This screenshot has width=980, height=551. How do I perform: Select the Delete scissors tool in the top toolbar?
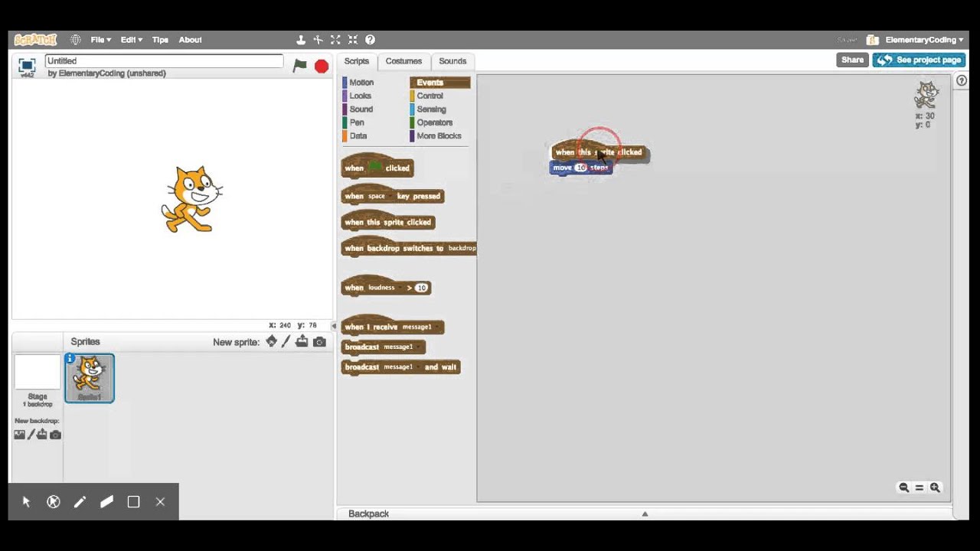pos(318,40)
